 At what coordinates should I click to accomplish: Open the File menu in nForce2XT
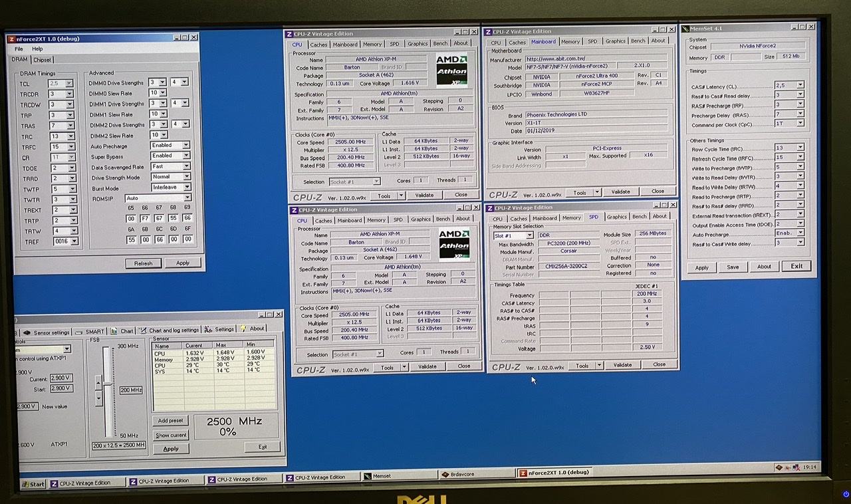point(19,49)
